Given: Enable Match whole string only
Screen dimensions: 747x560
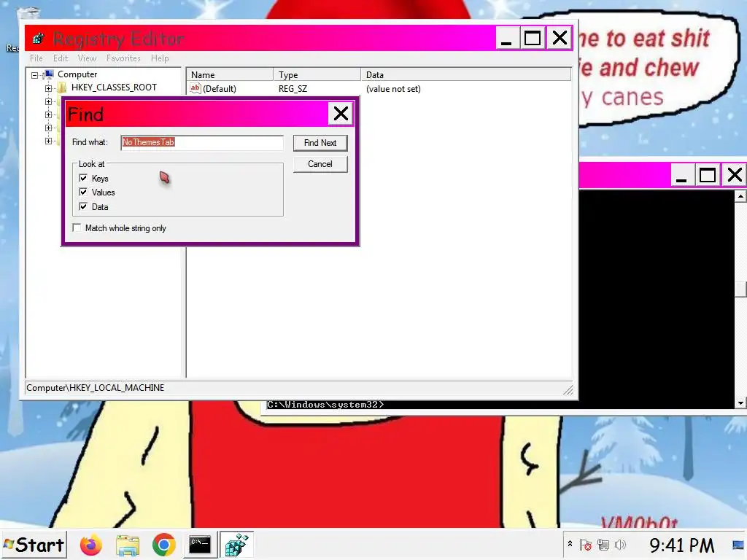Looking at the screenshot, I should [x=77, y=227].
